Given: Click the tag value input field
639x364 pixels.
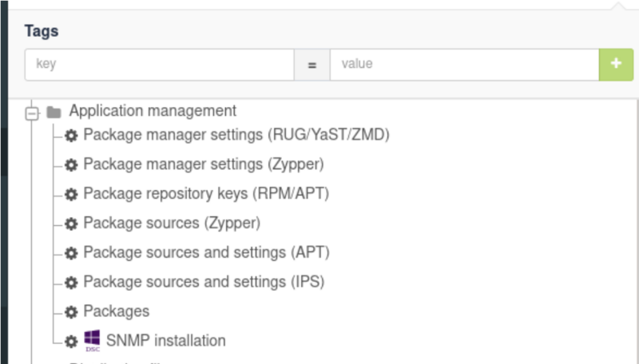Looking at the screenshot, I should click(x=465, y=65).
